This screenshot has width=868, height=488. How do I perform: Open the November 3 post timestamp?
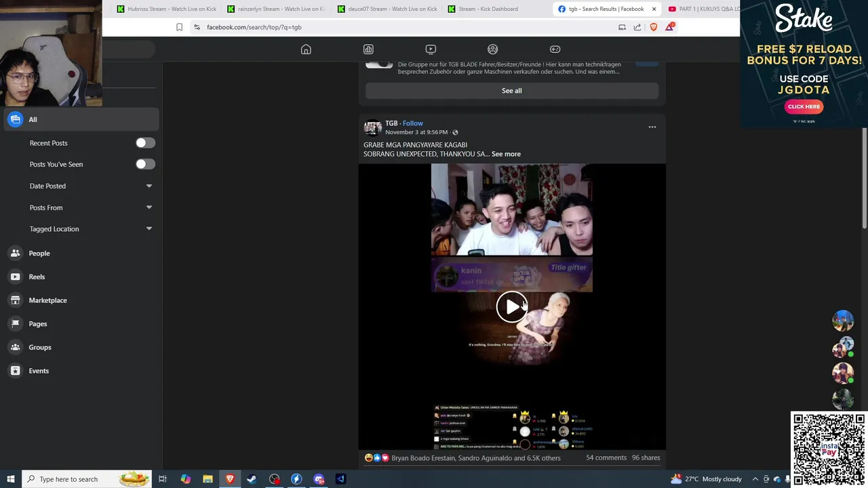tap(416, 132)
